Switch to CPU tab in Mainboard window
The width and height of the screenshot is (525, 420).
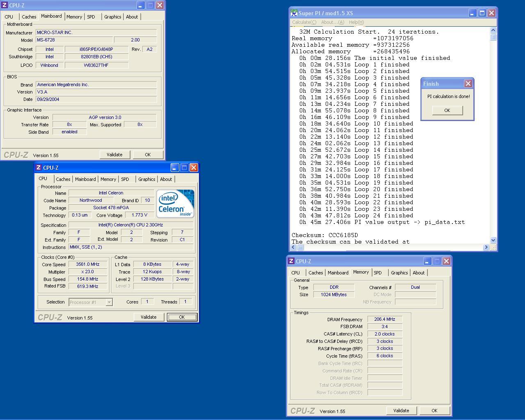coord(9,17)
